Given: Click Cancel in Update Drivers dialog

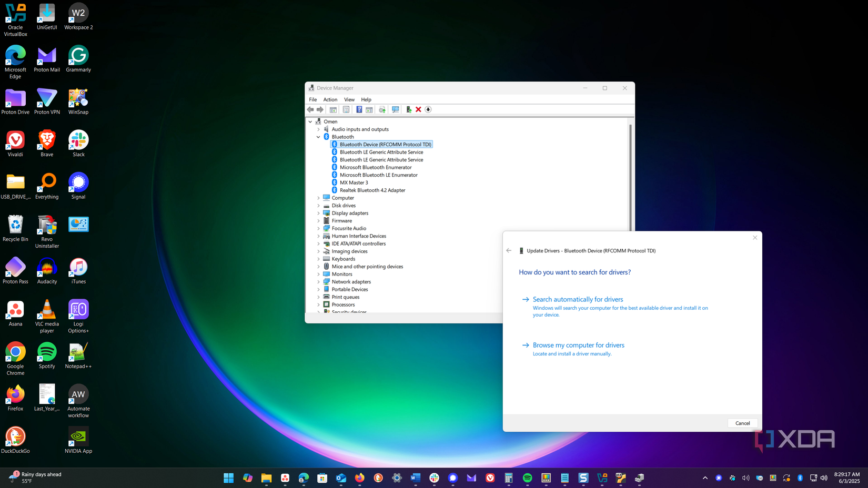Looking at the screenshot, I should click(x=742, y=423).
